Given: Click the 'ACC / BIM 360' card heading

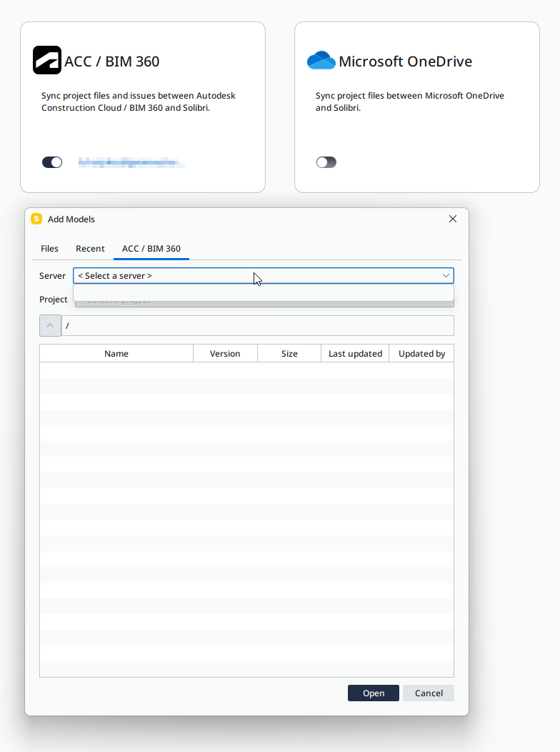Looking at the screenshot, I should (111, 61).
